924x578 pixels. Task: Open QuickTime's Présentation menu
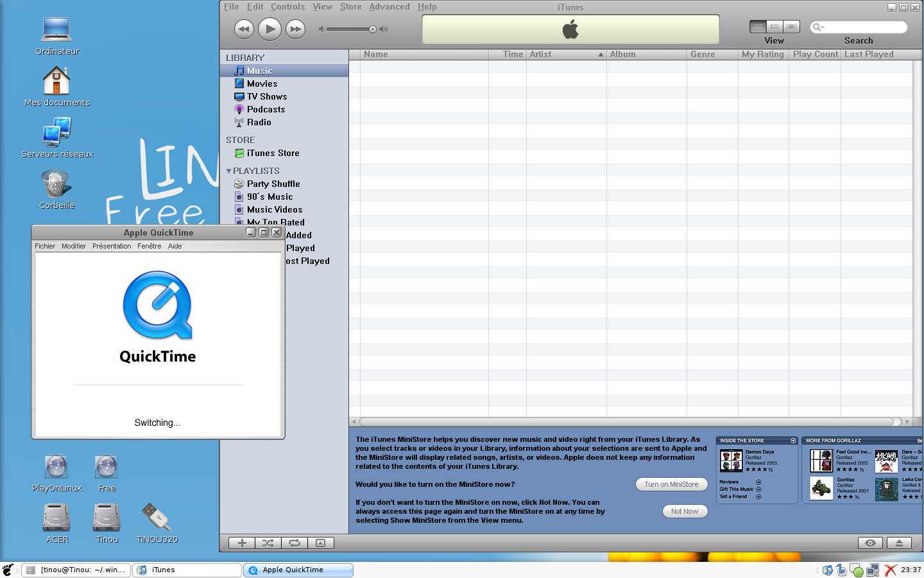pyautogui.click(x=112, y=246)
